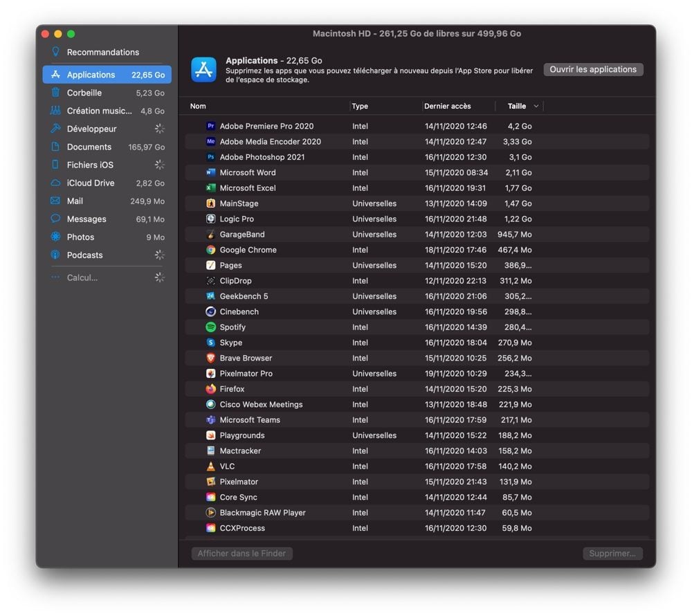692x616 pixels.
Task: Select the CCXProcess row
Action: coord(417,528)
